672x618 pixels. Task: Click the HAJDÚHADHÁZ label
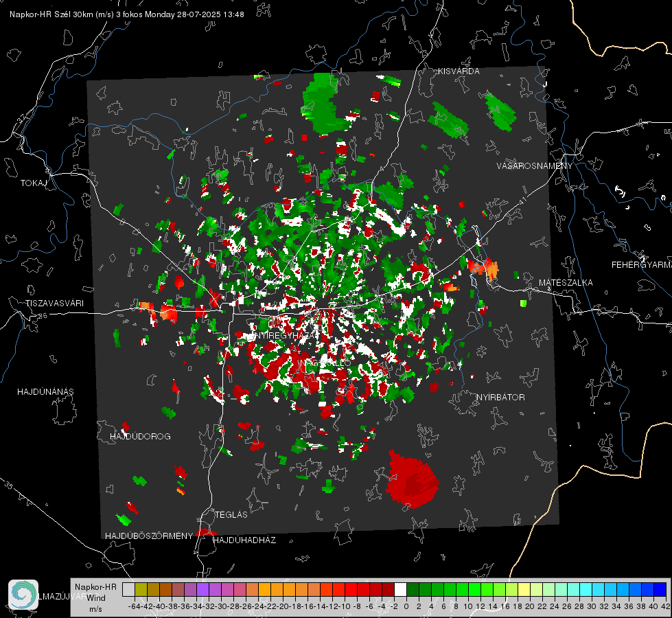point(244,540)
